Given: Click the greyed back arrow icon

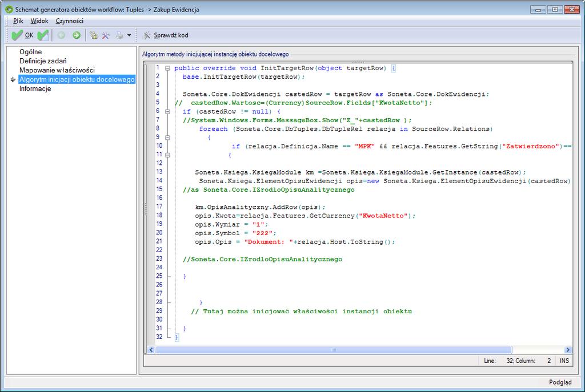Looking at the screenshot, I should pos(61,35).
